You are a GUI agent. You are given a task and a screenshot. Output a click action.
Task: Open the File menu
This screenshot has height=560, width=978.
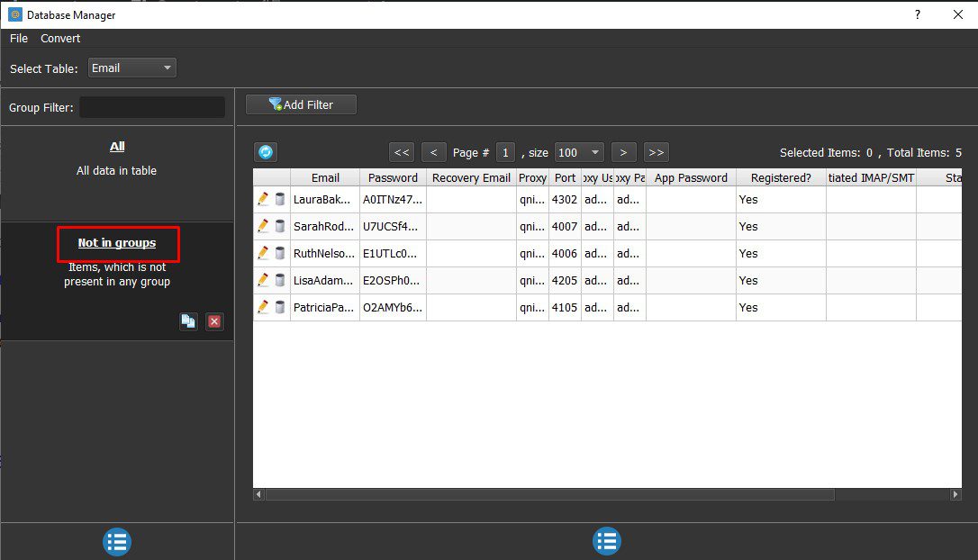tap(19, 38)
